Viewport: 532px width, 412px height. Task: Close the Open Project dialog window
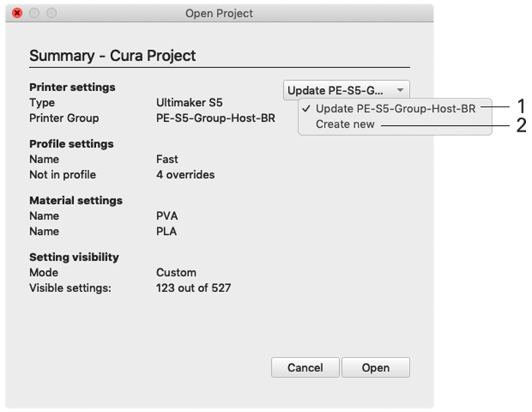click(x=17, y=13)
